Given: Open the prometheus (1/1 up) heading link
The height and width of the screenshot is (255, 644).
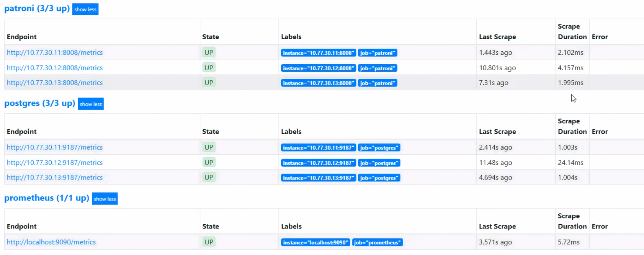Looking at the screenshot, I should (47, 198).
